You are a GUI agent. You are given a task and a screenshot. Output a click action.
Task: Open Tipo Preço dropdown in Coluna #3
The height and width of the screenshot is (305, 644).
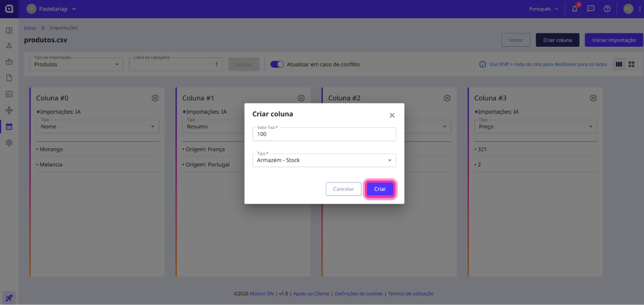tap(536, 127)
